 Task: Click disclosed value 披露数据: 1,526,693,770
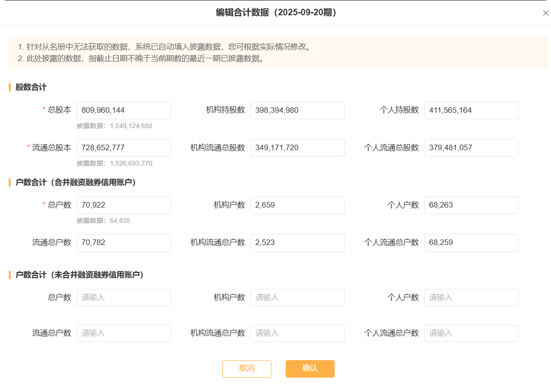(115, 164)
